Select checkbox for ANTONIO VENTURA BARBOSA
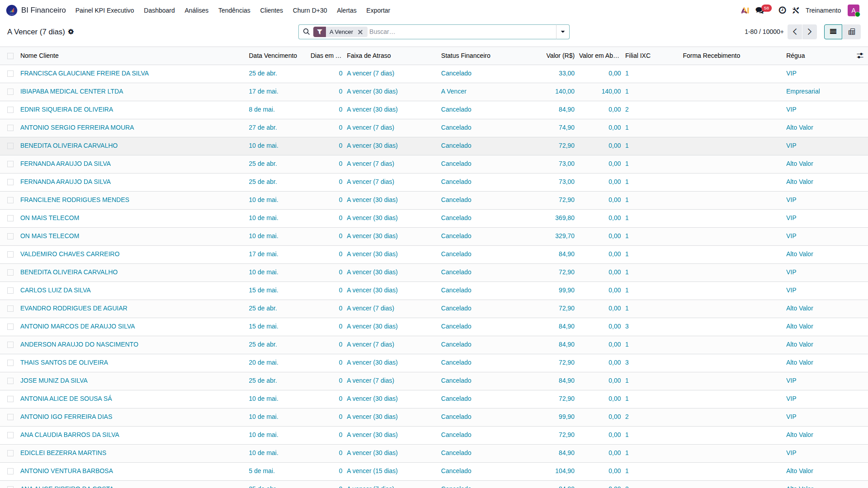 (x=10, y=471)
